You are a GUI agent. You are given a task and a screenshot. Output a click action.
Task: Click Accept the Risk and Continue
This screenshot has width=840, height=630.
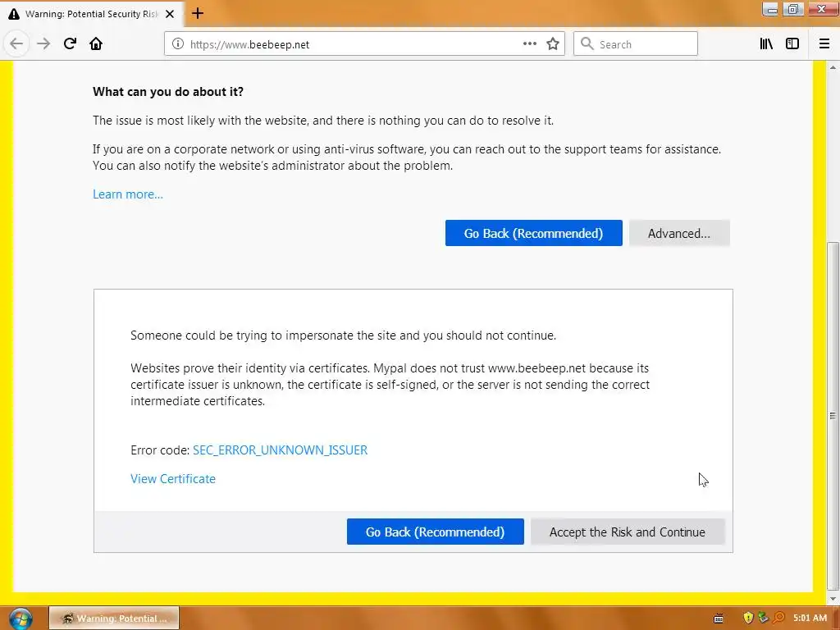[628, 532]
